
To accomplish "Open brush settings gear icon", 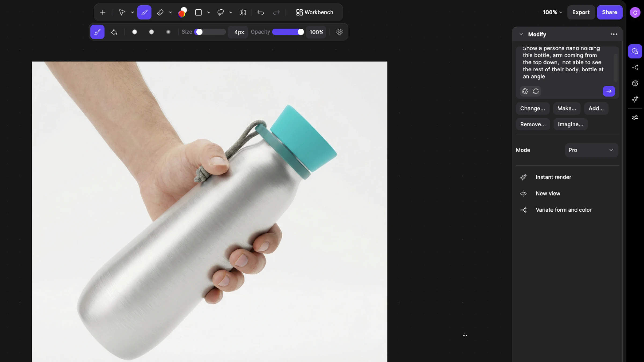I will (x=339, y=32).
